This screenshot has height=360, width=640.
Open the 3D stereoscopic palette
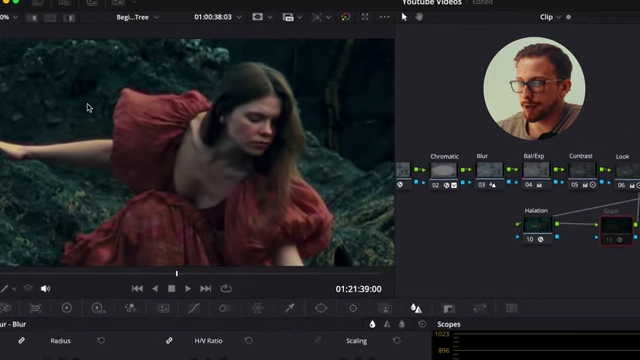point(511,308)
